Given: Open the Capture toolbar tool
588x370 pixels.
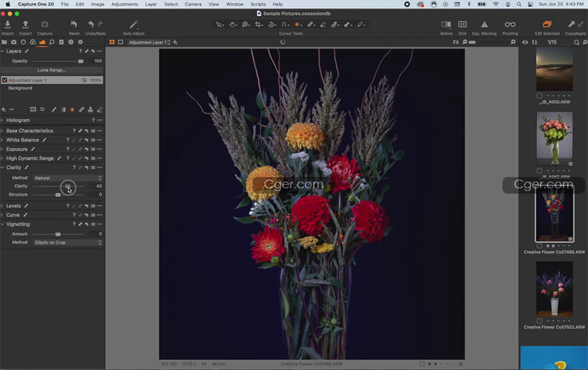Looking at the screenshot, I should [x=45, y=24].
